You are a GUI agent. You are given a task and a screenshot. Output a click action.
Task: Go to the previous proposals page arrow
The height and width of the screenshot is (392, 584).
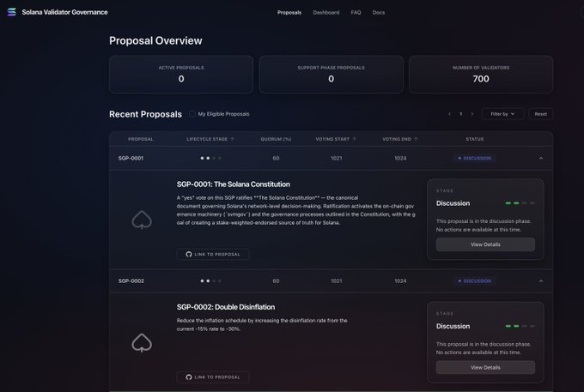[449, 114]
